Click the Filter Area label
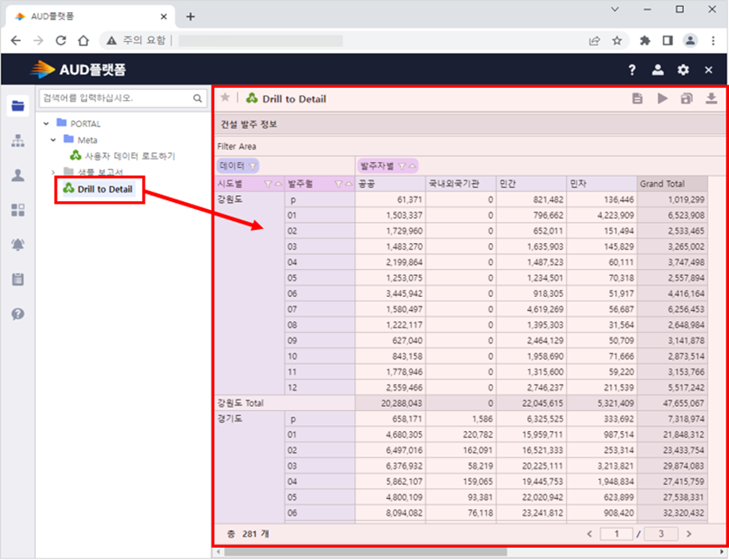Viewport: 729px width, 560px height. click(237, 146)
